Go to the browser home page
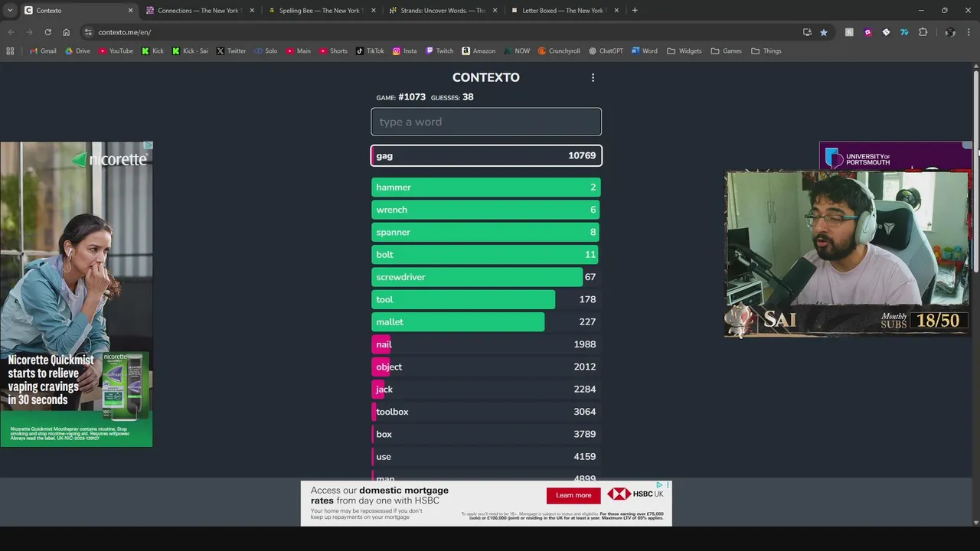This screenshot has width=980, height=551. (66, 32)
